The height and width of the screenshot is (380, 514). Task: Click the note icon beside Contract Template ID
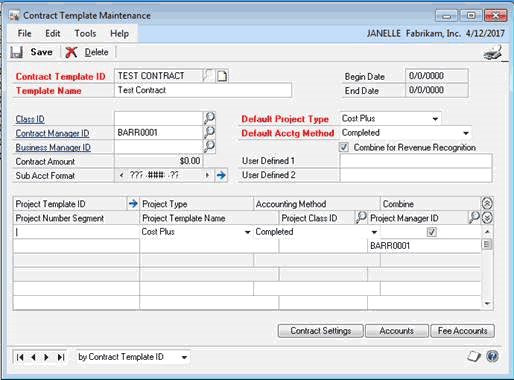coord(222,76)
